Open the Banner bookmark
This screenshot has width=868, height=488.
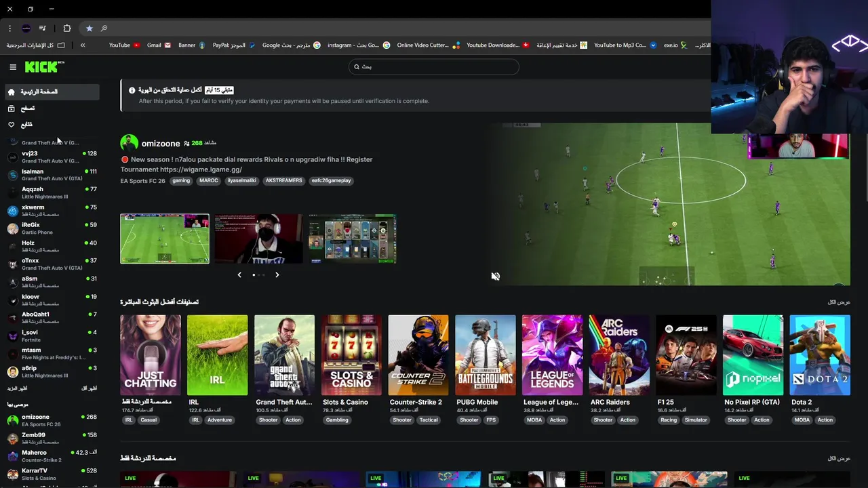191,45
